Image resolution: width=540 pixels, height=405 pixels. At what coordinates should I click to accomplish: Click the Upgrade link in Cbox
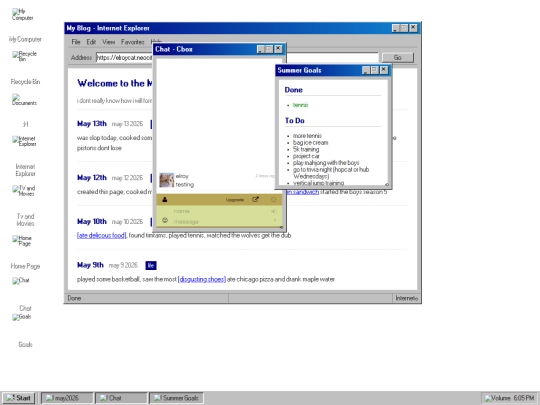tap(235, 200)
